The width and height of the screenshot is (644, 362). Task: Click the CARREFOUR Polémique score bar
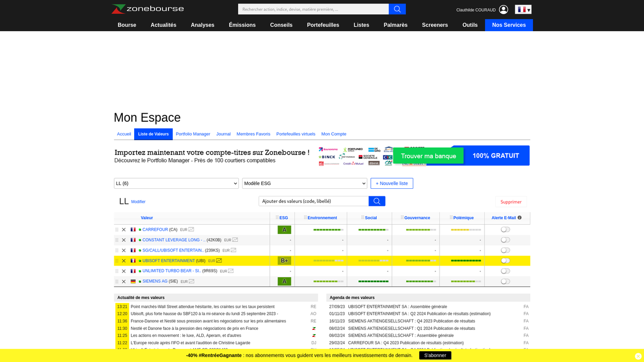point(466,230)
